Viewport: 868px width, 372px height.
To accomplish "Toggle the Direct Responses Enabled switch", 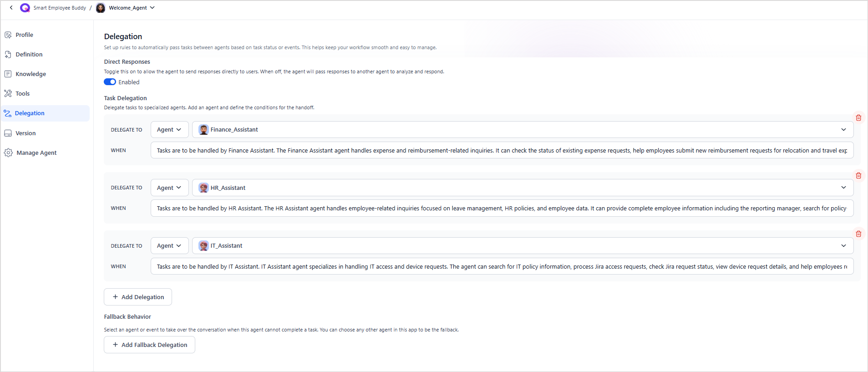I will click(x=110, y=82).
